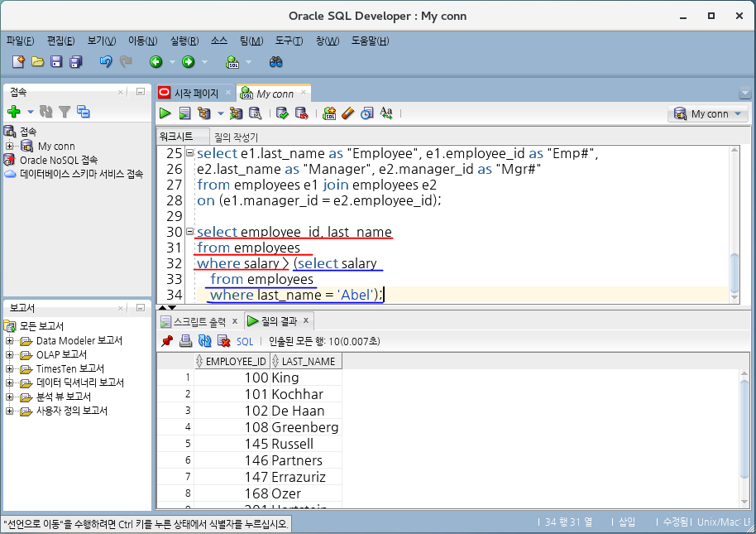Collapse the SQL statement at line 30
The image size is (756, 534).
(189, 232)
